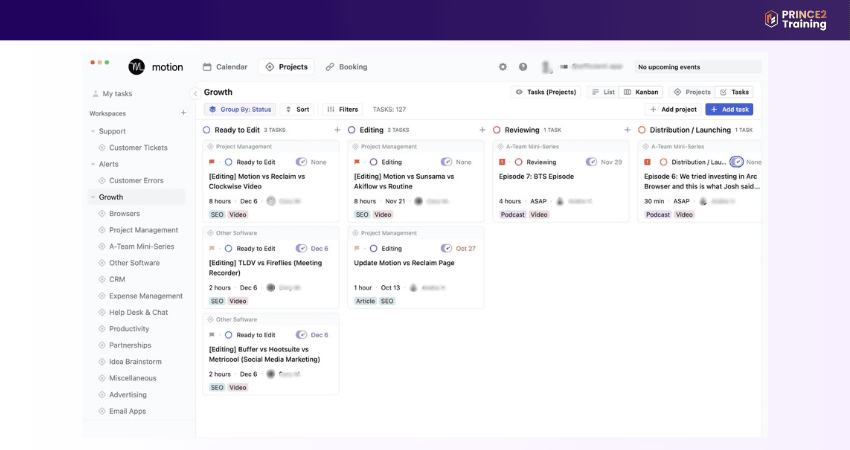
Task: Toggle auto-schedule on TLDV vs Fireflies card
Action: (301, 248)
